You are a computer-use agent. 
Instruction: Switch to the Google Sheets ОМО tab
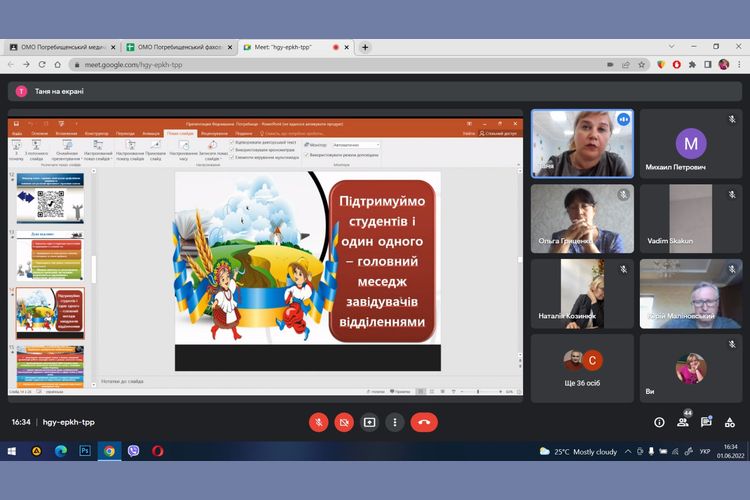pyautogui.click(x=178, y=47)
